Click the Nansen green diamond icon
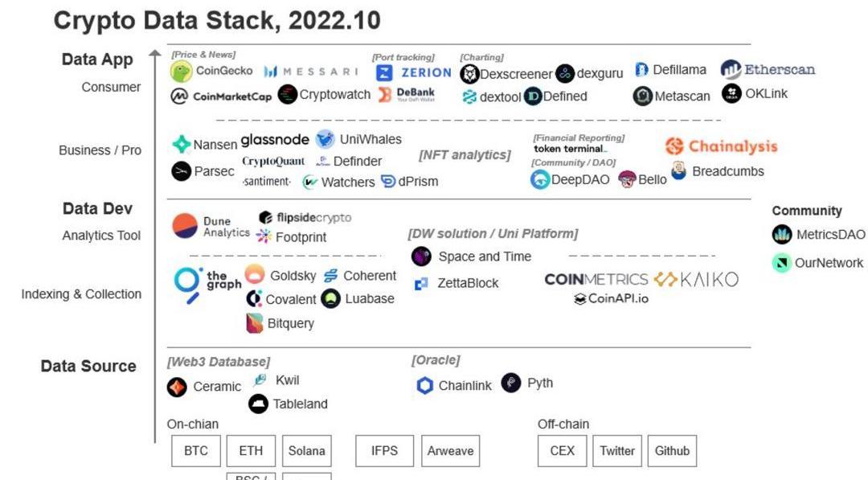The image size is (868, 480). pos(182,145)
